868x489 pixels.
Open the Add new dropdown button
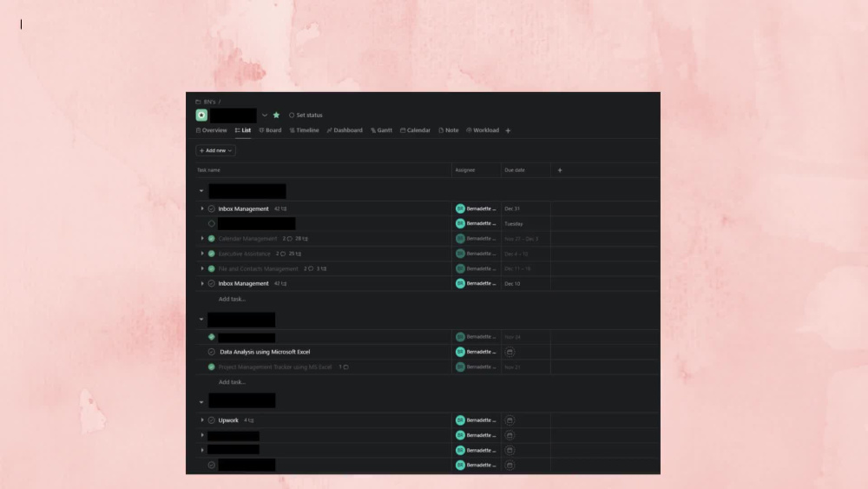pos(215,150)
